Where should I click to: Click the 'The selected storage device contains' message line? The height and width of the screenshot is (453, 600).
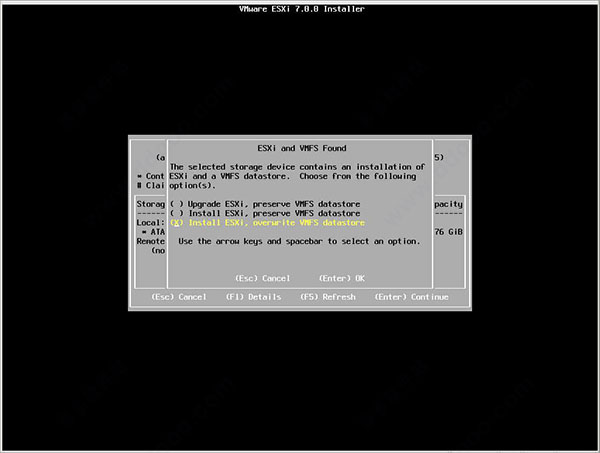pos(297,167)
